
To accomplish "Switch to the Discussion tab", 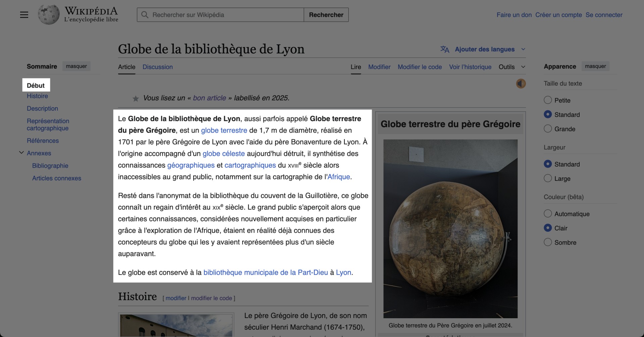I will 158,67.
